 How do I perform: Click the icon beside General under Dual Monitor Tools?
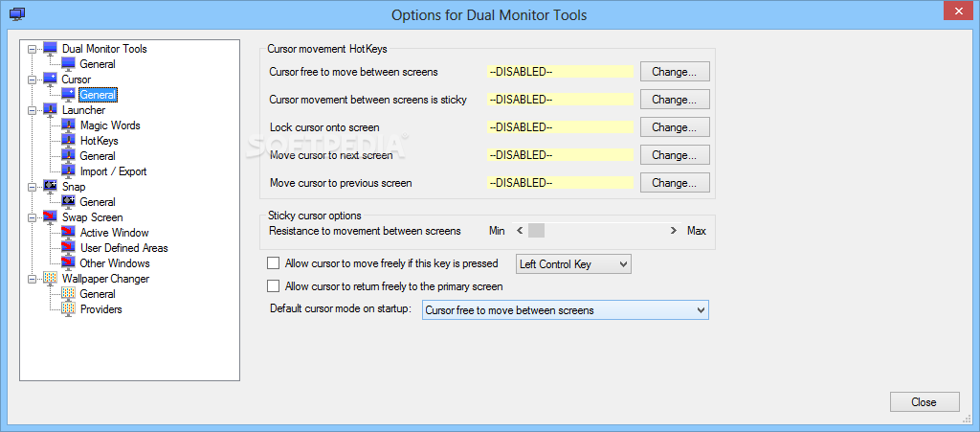(68, 64)
